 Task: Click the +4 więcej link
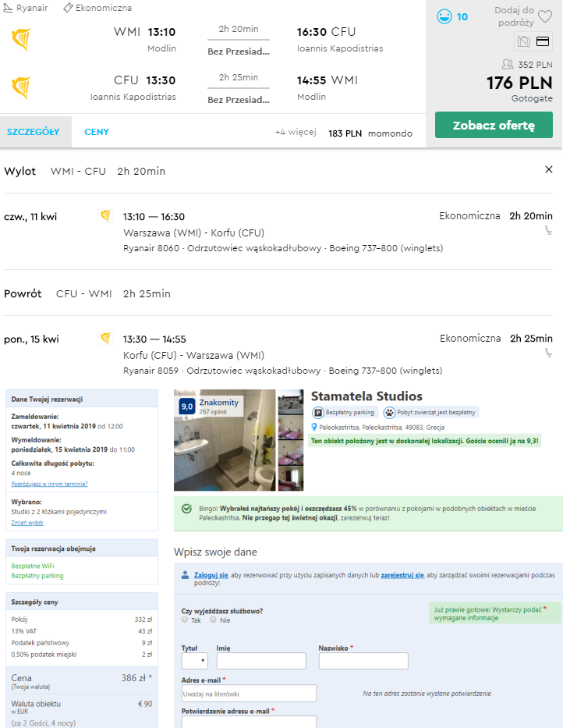click(296, 133)
